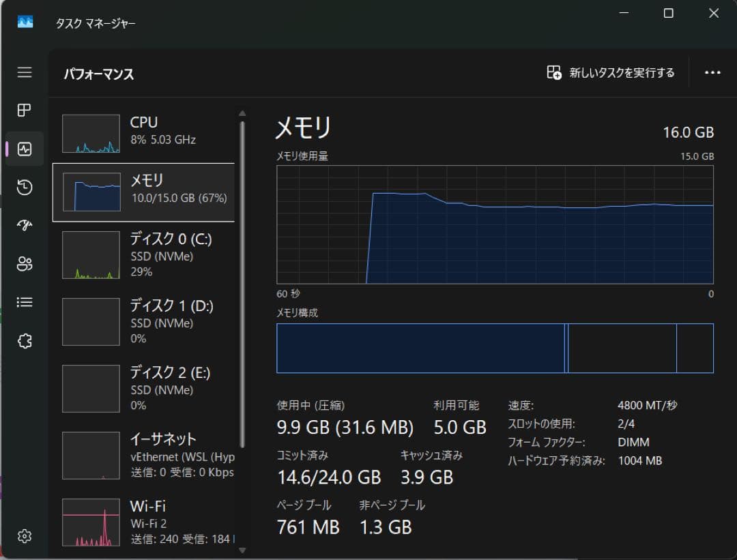Click the Wi-Fi mini graph thumbnail

[x=91, y=522]
